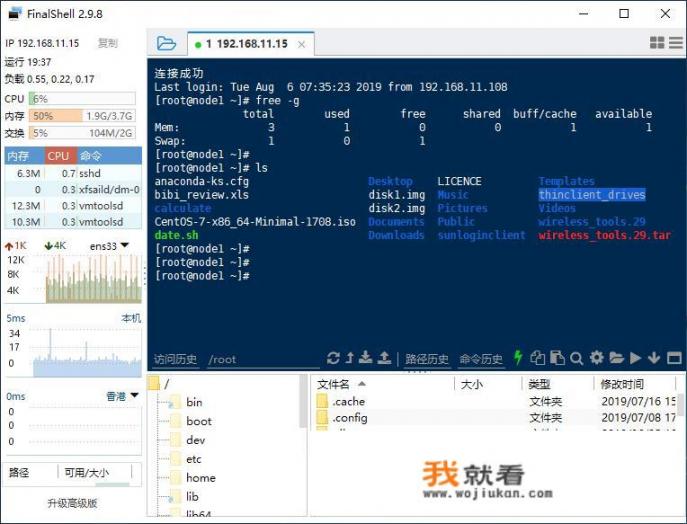Sort processes by 内存 column
Screen dimensions: 687x524
coord(24,156)
